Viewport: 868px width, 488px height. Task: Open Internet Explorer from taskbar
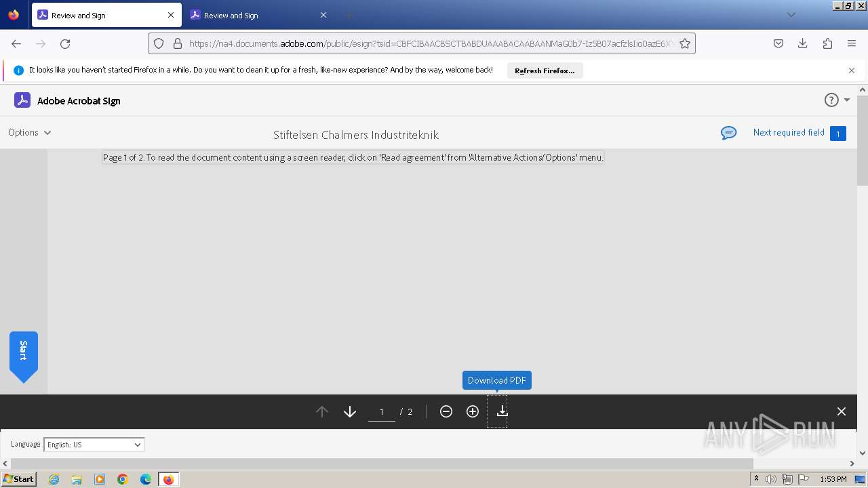pyautogui.click(x=54, y=479)
